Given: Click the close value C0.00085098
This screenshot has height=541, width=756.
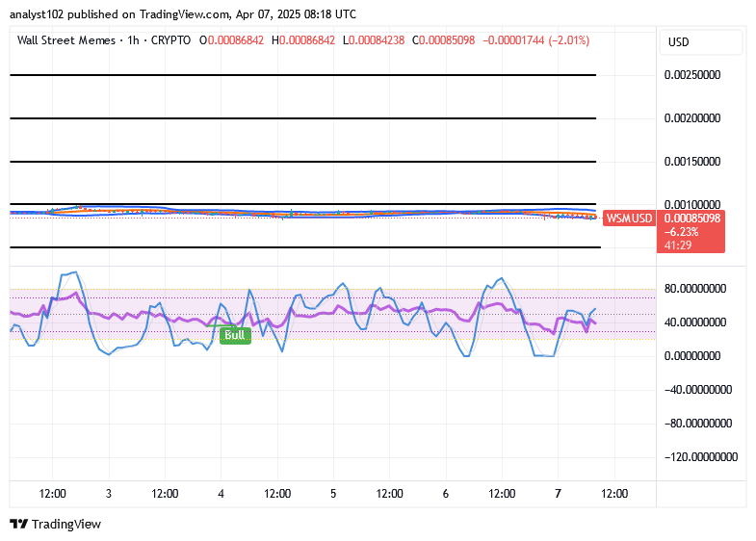Looking at the screenshot, I should pyautogui.click(x=444, y=40).
